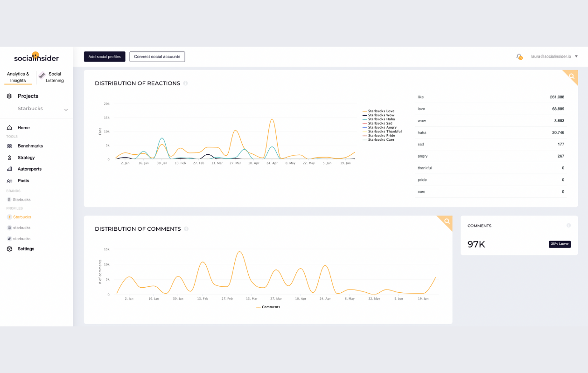The height and width of the screenshot is (373, 588).
Task: Open the laura@socialinsider.io account menu
Action: [x=554, y=56]
